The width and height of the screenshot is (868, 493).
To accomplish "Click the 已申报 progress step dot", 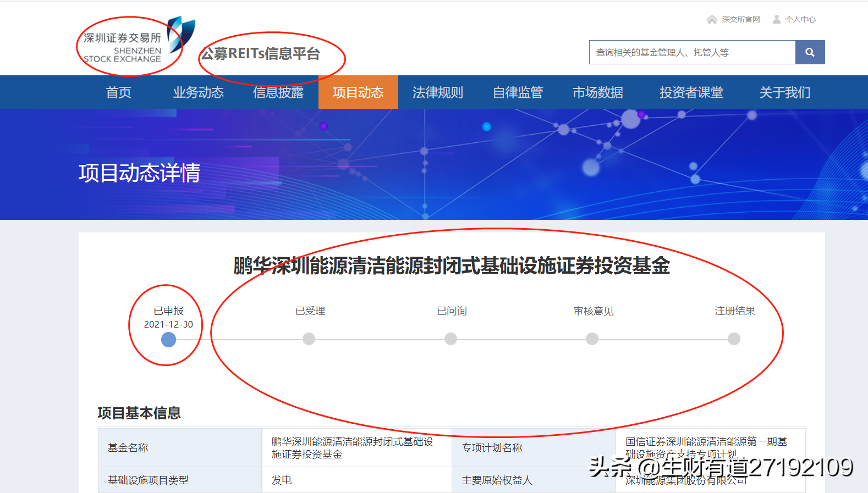I will click(168, 340).
